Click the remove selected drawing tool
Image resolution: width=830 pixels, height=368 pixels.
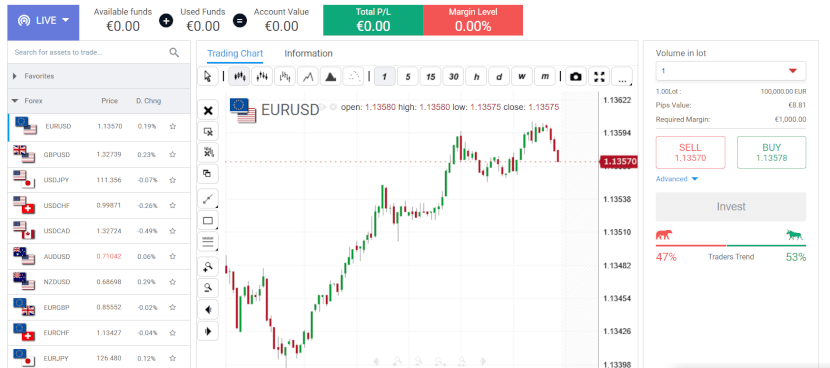click(208, 131)
